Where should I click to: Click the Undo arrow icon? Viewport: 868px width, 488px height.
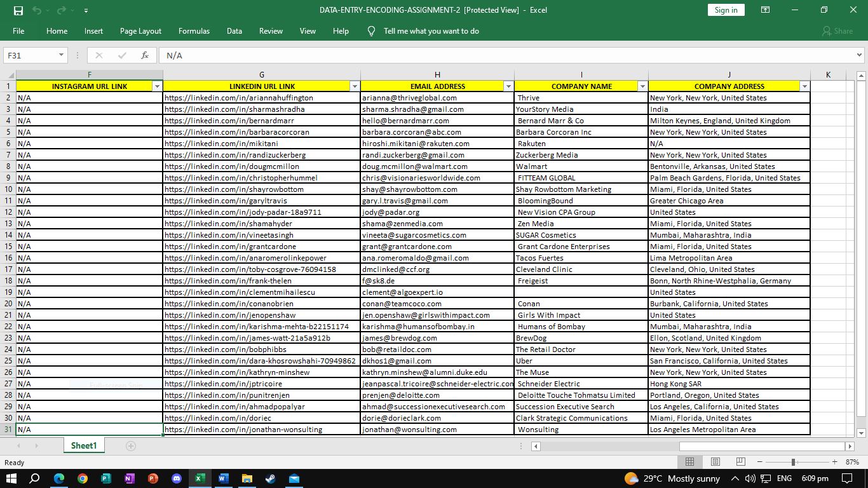click(36, 10)
